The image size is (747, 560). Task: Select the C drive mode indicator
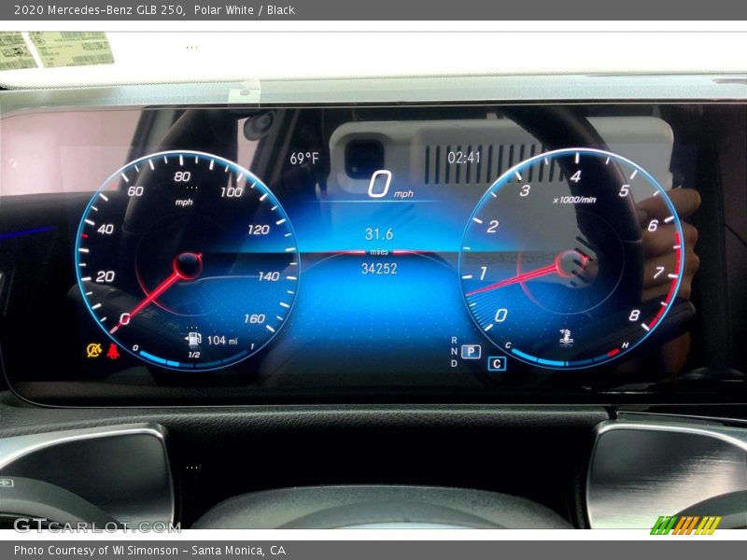(497, 364)
